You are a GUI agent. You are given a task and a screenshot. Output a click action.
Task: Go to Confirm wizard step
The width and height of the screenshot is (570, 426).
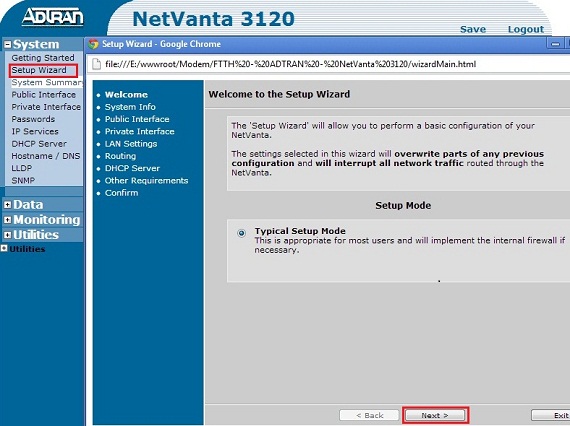121,193
